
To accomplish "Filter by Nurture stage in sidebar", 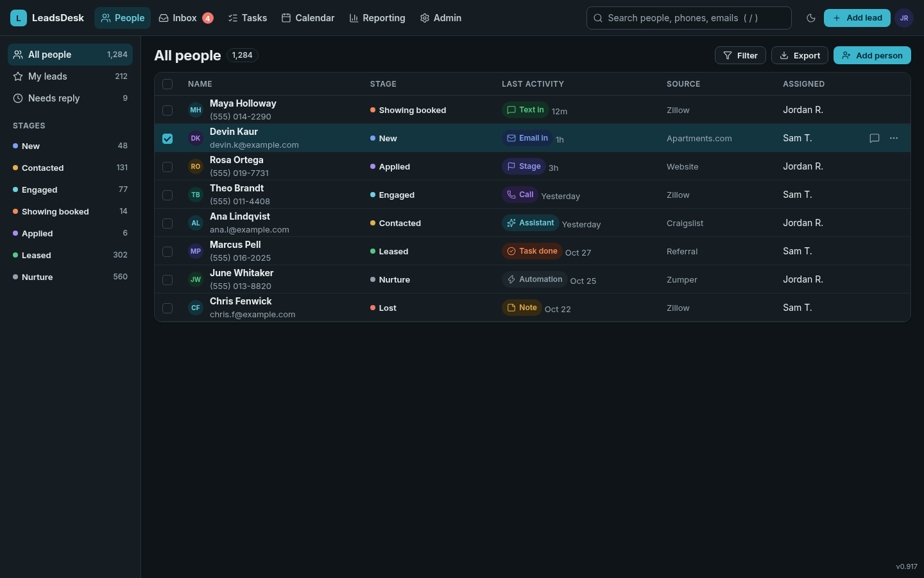I will [70, 277].
